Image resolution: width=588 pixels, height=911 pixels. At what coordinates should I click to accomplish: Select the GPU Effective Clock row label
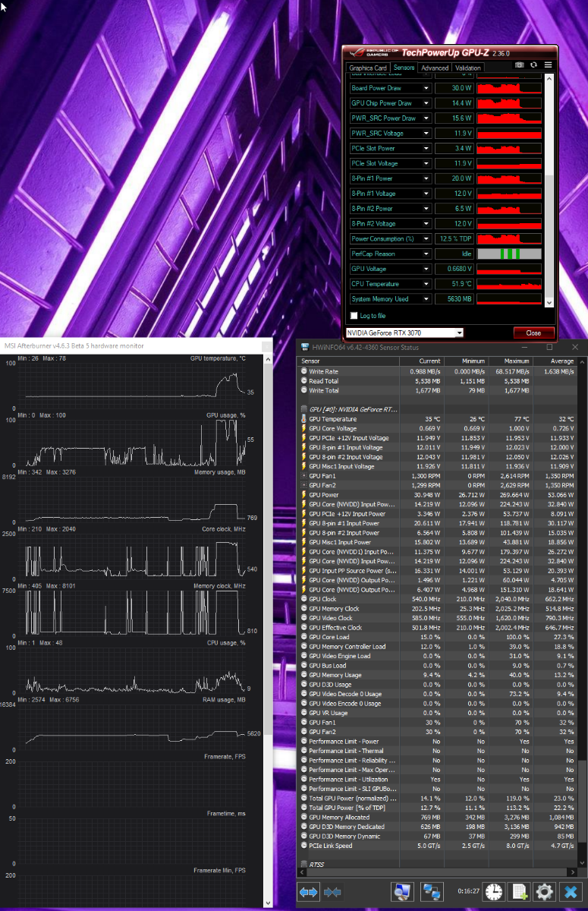[x=335, y=628]
